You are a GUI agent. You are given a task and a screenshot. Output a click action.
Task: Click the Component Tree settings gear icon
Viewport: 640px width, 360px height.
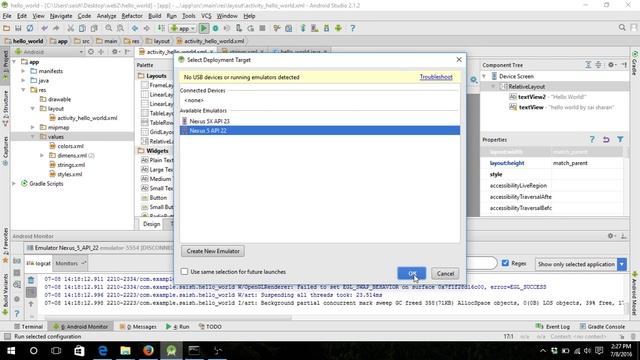611,65
